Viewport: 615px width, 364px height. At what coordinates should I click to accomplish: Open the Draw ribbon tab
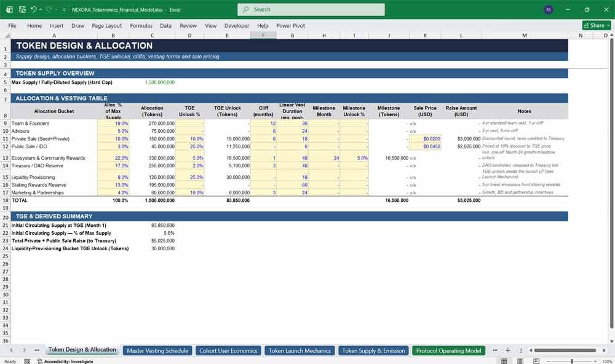tap(77, 25)
